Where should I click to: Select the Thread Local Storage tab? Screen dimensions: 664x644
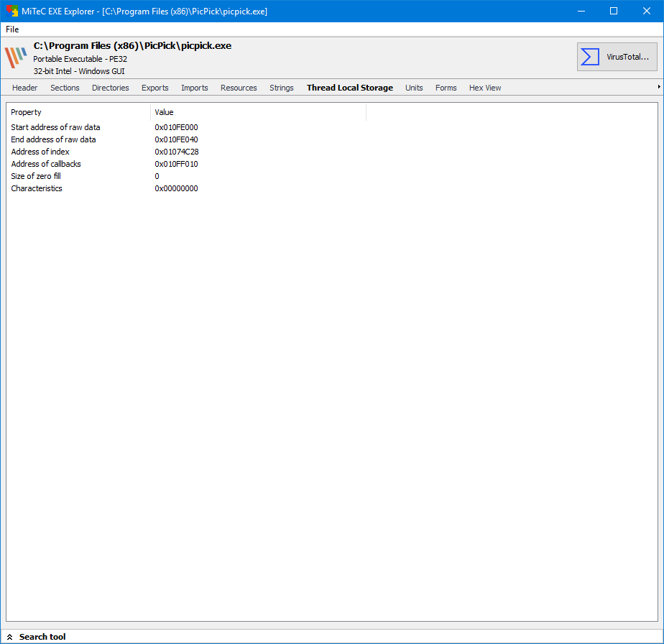(x=350, y=88)
